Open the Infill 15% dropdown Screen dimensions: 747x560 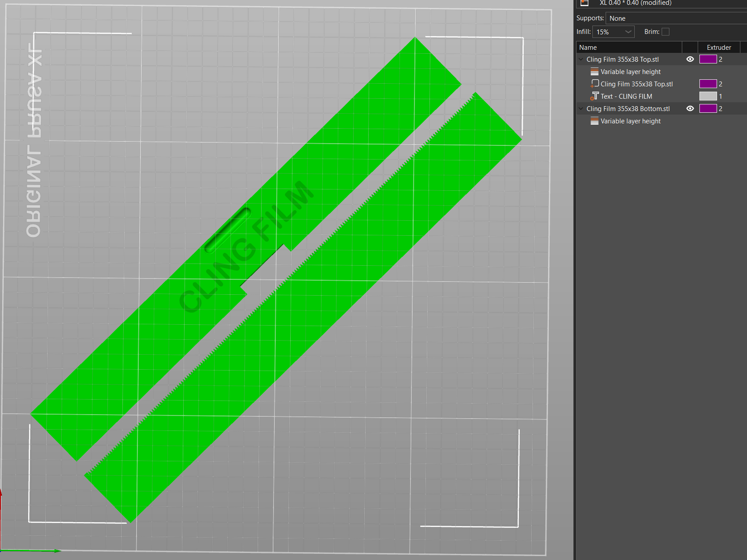[614, 32]
